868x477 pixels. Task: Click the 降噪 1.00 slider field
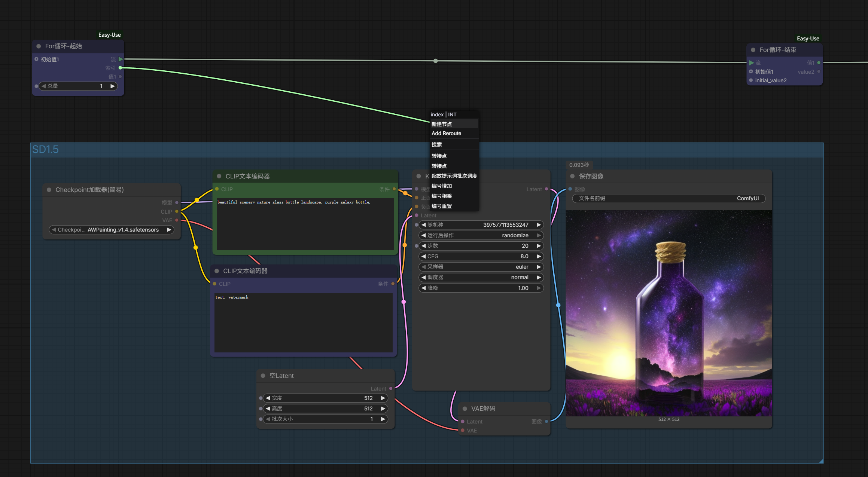tap(481, 288)
